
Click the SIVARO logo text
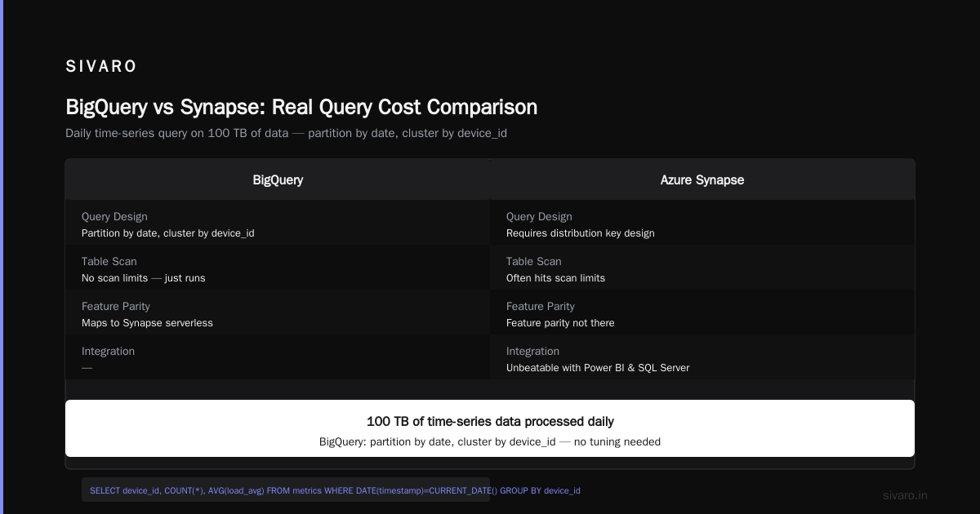pos(101,67)
